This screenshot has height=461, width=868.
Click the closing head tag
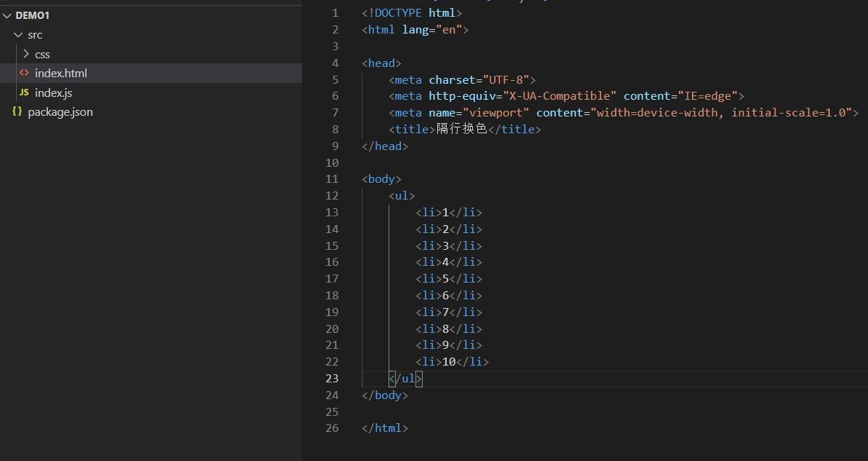click(385, 146)
